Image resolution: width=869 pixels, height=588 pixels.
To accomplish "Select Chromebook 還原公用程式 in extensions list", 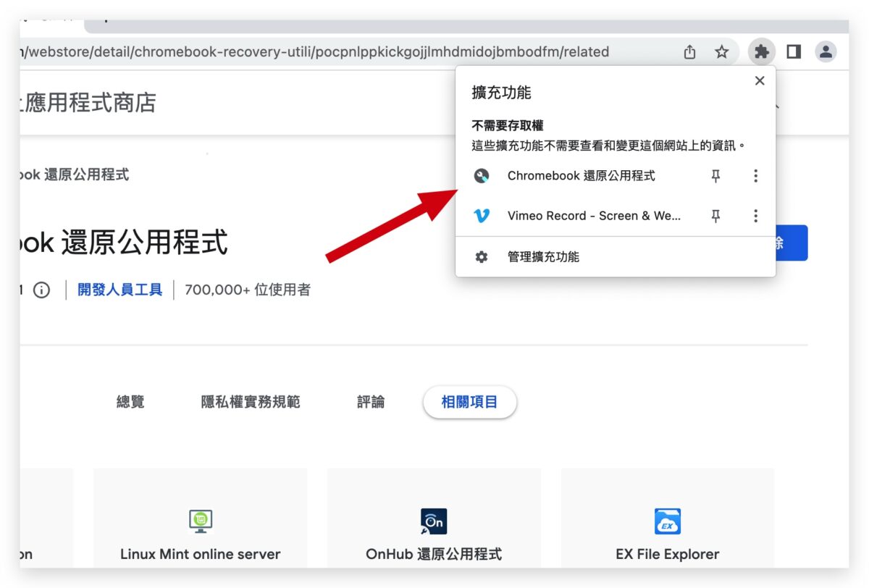I will pos(582,176).
